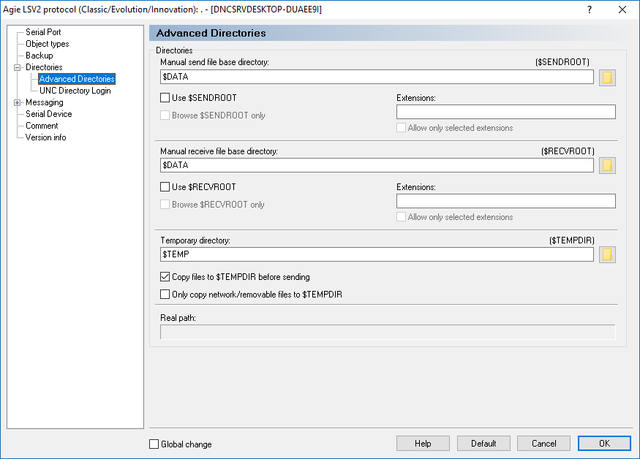Select Object types in the tree
Image resolution: width=640 pixels, height=459 pixels.
click(47, 44)
